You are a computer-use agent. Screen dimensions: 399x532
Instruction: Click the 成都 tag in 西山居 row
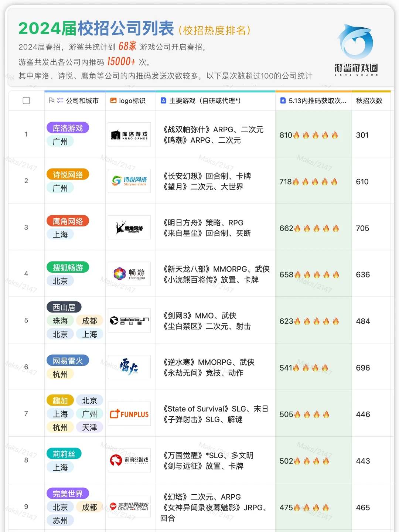89,321
